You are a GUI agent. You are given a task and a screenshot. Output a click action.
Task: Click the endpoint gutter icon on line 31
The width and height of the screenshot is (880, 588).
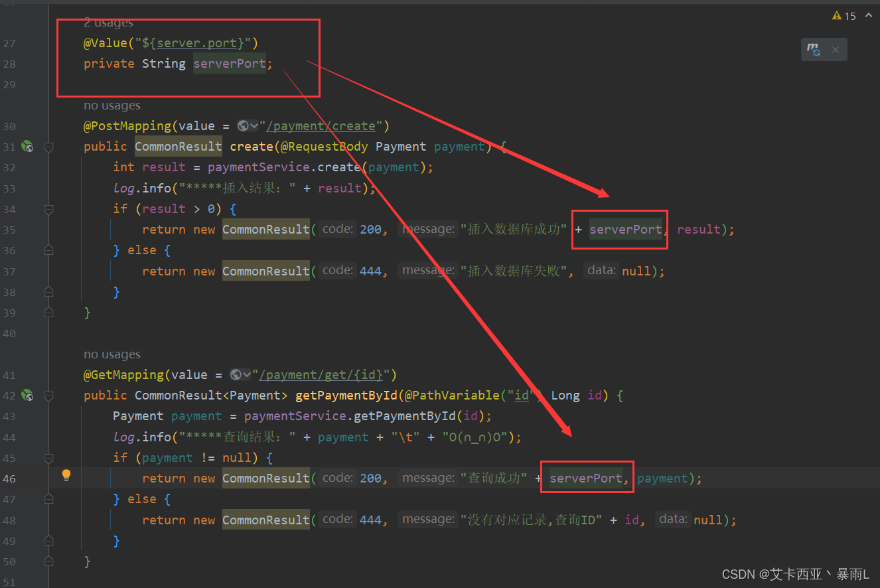27,147
